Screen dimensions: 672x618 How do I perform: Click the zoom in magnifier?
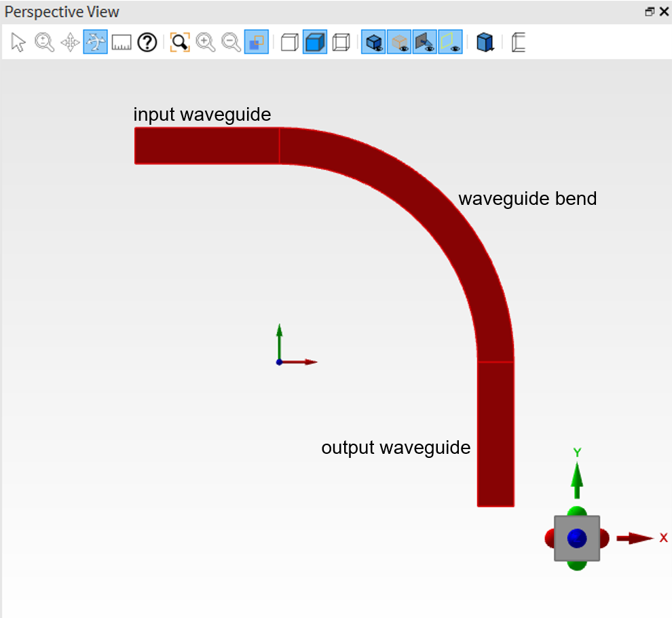point(205,43)
